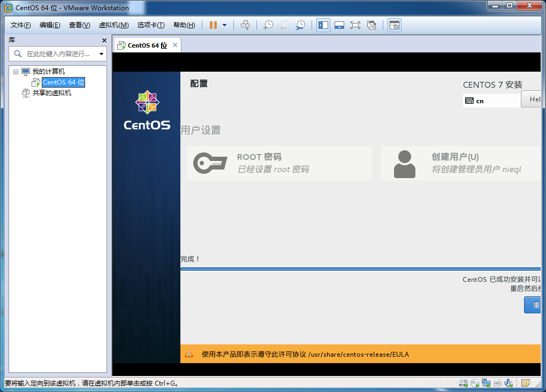Open the ROOT 密码 settings
Image resolution: width=546 pixels, height=392 pixels.
click(x=279, y=163)
